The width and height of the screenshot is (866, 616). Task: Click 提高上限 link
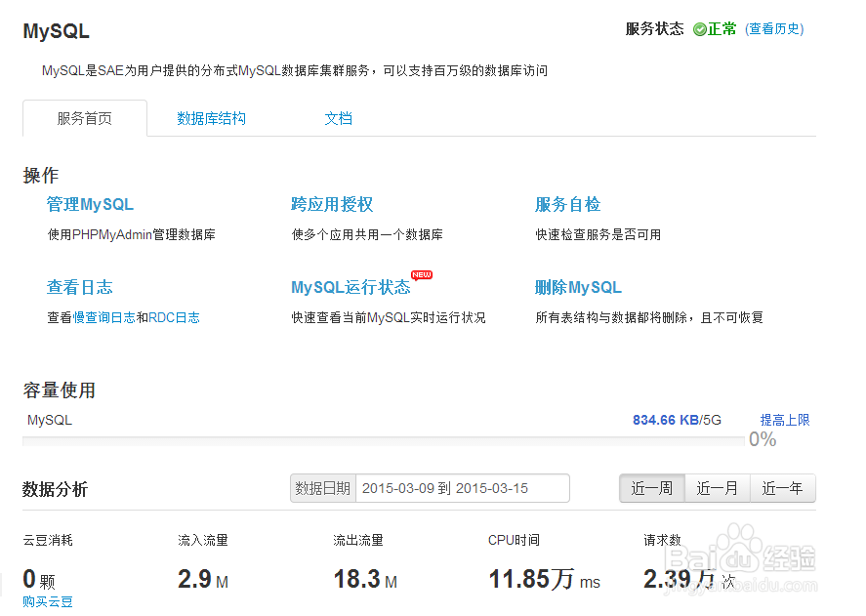pos(785,420)
